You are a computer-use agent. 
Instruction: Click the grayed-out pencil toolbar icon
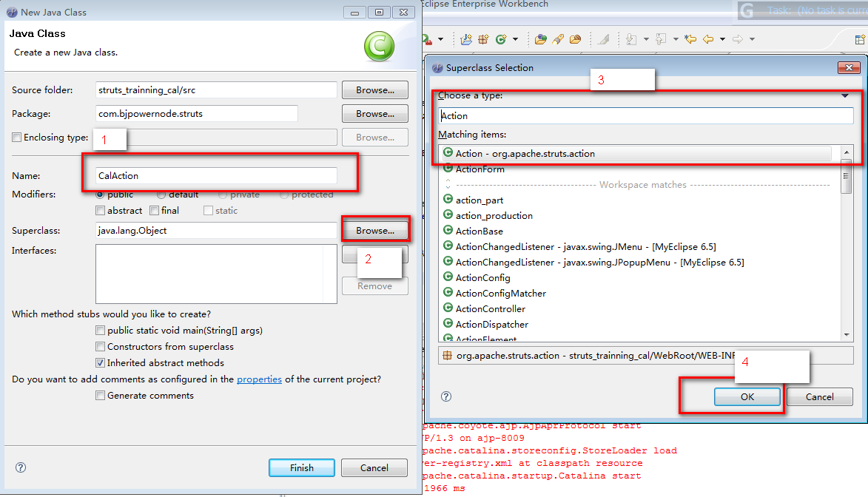click(604, 39)
